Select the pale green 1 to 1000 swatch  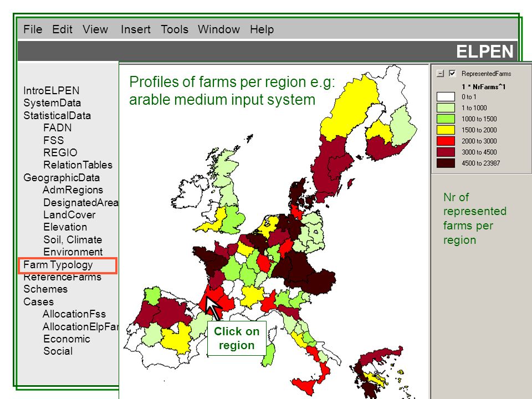tap(446, 108)
